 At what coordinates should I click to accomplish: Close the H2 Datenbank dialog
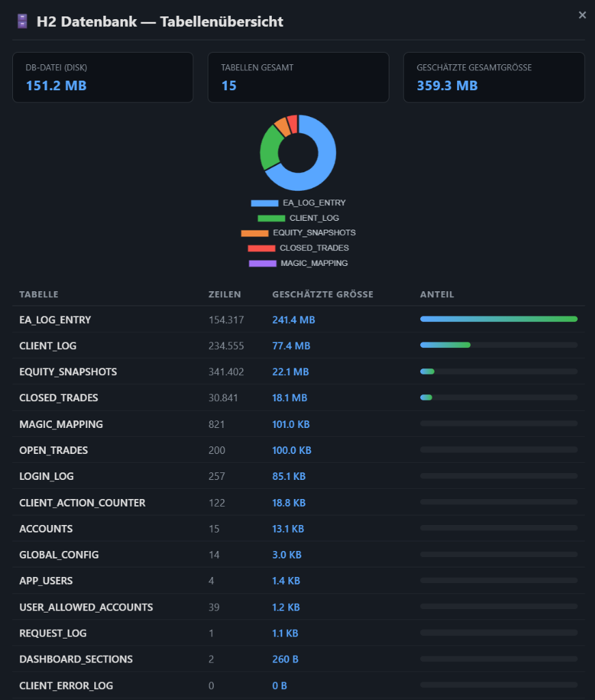pos(582,15)
